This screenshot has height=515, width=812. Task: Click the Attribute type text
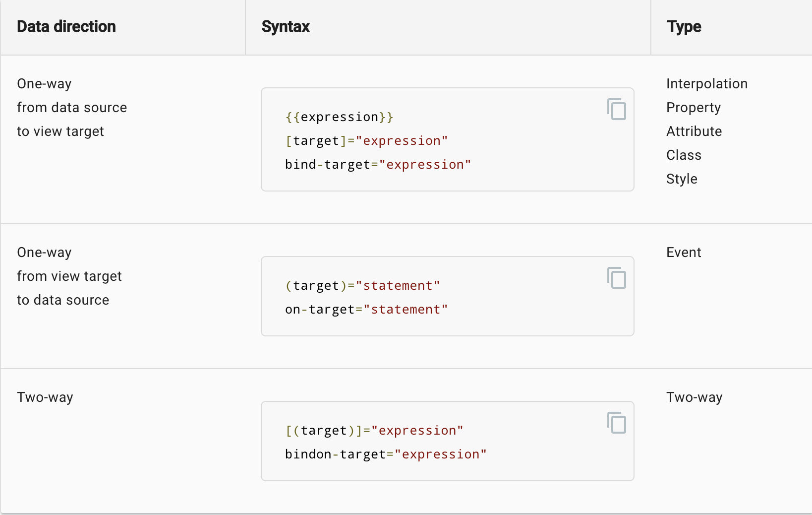click(x=694, y=131)
